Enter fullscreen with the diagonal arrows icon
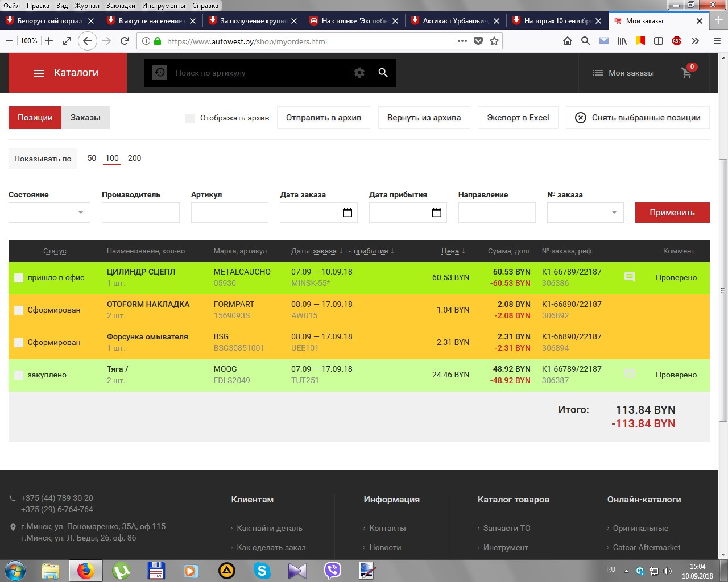Screen dimensions: 728x582 [x=67, y=41]
